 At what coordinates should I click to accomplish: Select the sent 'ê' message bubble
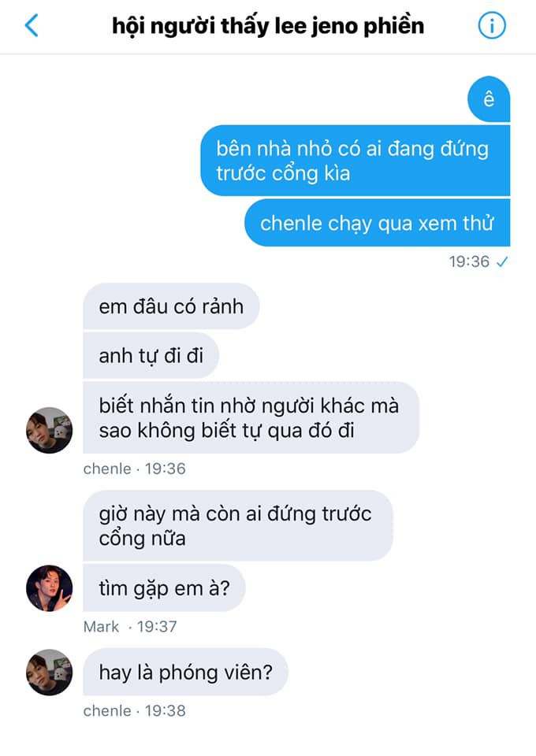tap(489, 99)
